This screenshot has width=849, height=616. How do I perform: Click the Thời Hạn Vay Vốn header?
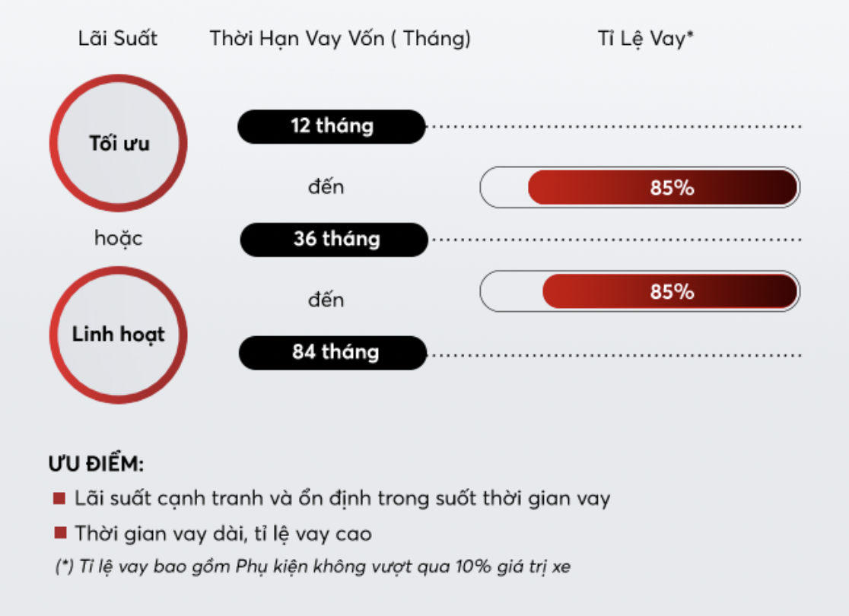point(340,40)
